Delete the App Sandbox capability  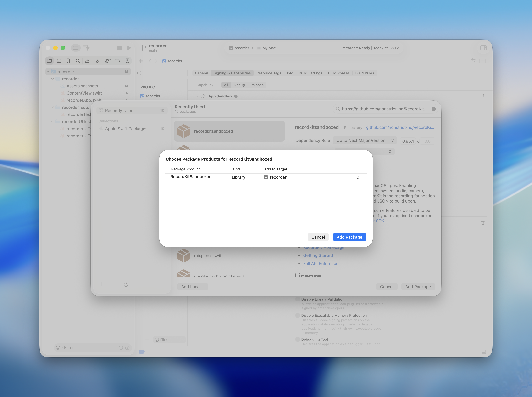click(x=483, y=96)
